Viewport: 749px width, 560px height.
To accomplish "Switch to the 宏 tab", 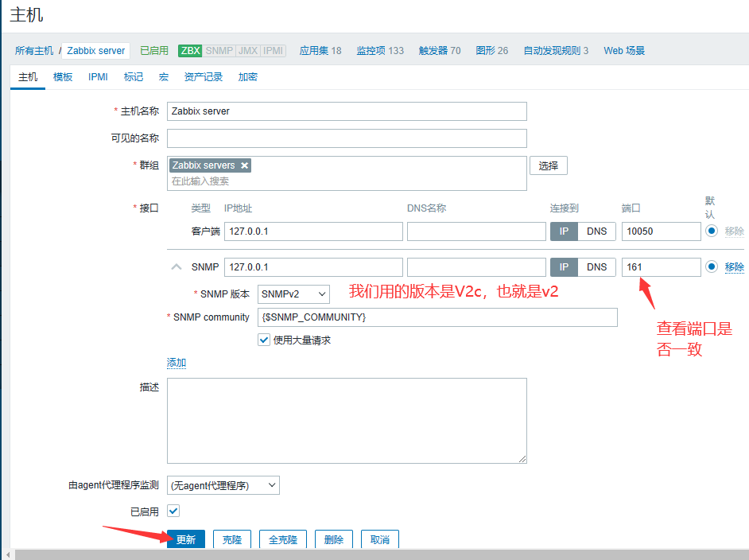I will 163,77.
